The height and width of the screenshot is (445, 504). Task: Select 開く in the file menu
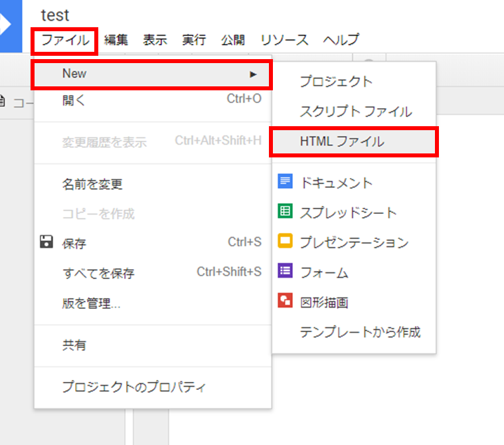pos(153,100)
